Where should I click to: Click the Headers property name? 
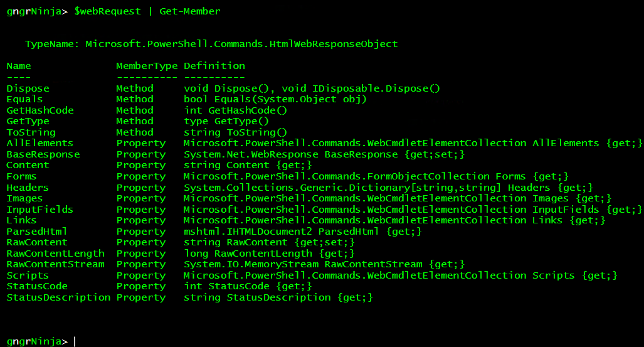pos(28,188)
